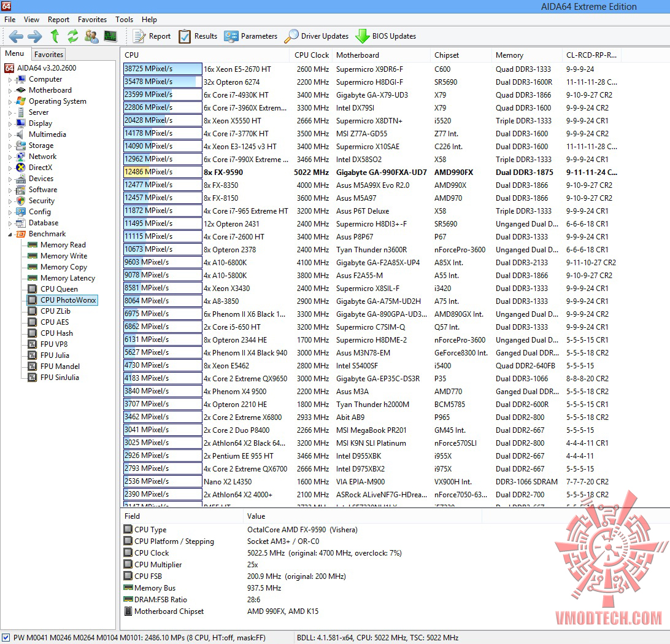Click the green monitor graph toolbar icon

coord(110,36)
